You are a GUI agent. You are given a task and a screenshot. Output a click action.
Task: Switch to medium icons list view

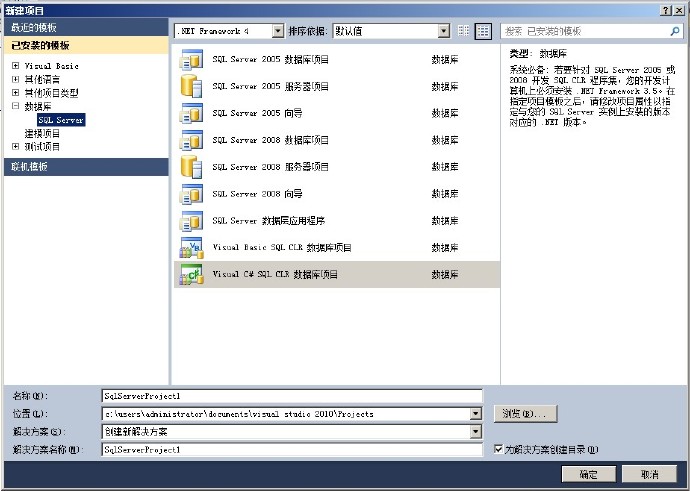pos(483,31)
